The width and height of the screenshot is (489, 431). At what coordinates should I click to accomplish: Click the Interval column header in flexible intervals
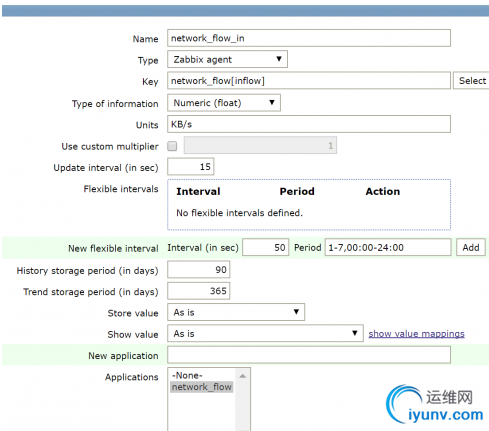(x=198, y=191)
